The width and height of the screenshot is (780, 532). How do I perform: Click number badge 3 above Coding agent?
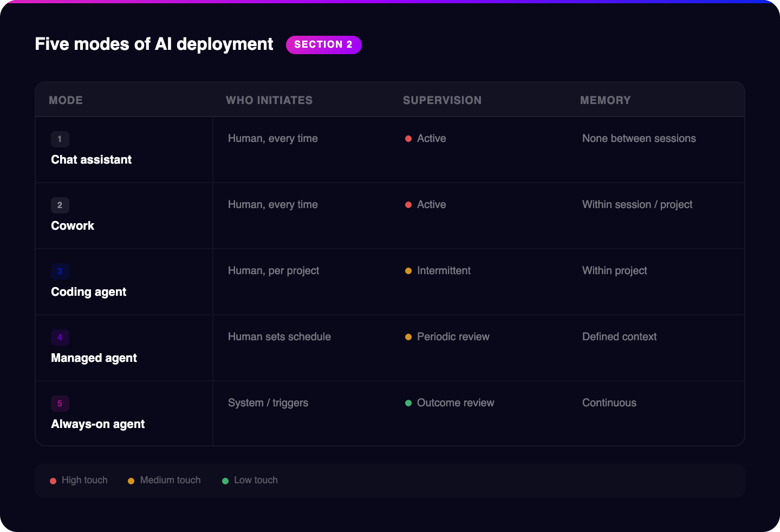pos(60,271)
